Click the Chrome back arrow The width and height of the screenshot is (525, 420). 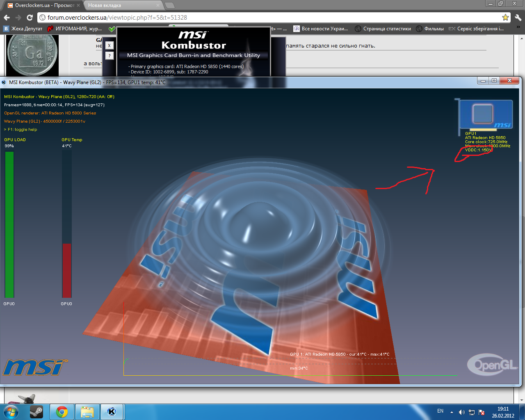pyautogui.click(x=7, y=18)
